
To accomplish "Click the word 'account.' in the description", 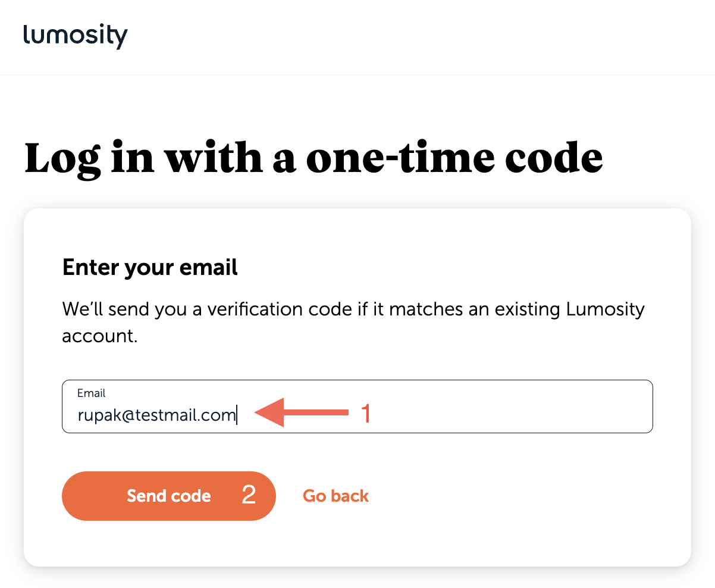I will click(100, 336).
